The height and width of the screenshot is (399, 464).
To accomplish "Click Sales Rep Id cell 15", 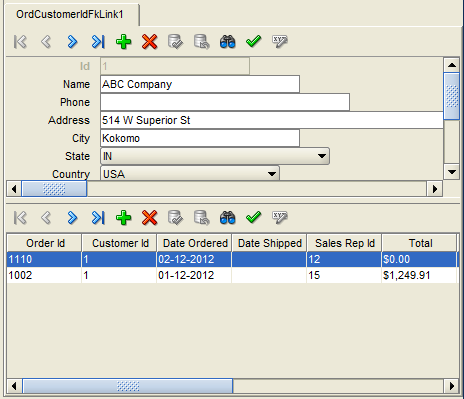I will [x=344, y=275].
